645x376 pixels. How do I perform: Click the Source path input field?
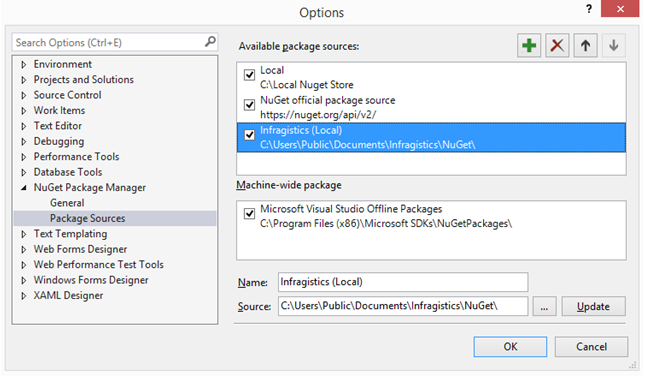coord(403,306)
